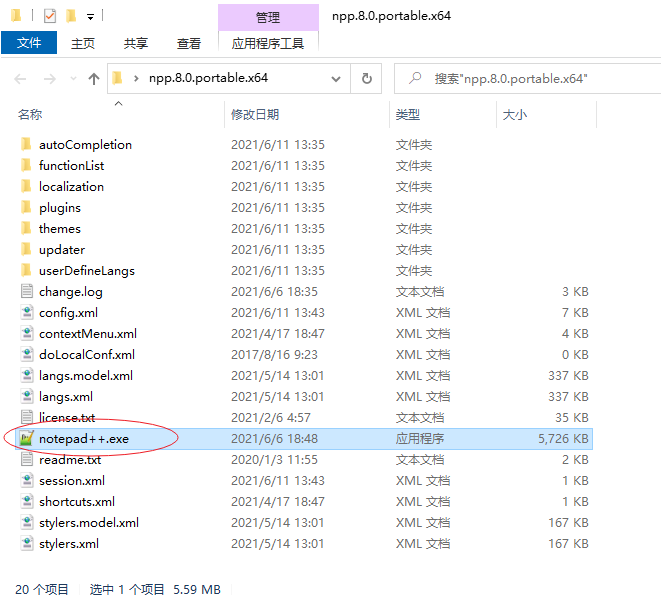661x602 pixels.
Task: Select the stylers.model.xml file name
Action: click(x=89, y=523)
